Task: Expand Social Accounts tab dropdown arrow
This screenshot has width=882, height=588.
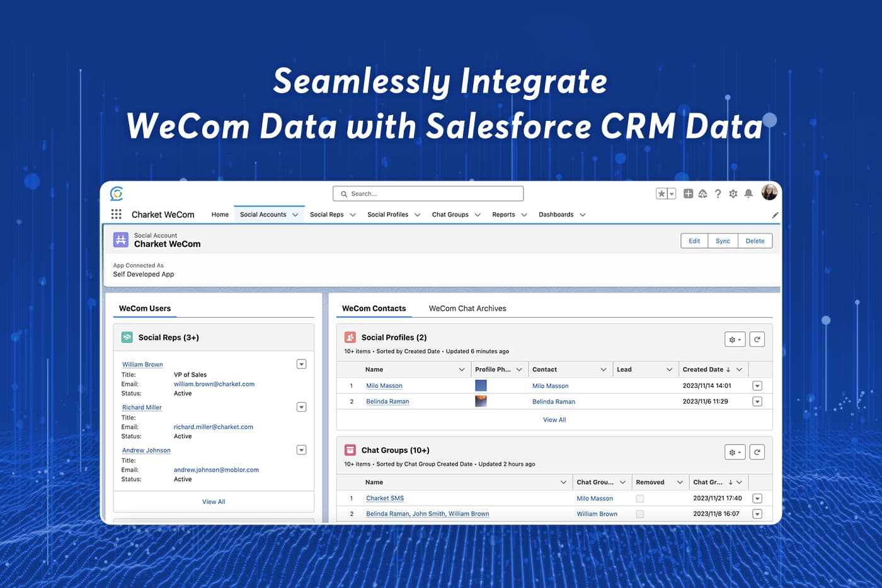Action: pyautogui.click(x=295, y=215)
